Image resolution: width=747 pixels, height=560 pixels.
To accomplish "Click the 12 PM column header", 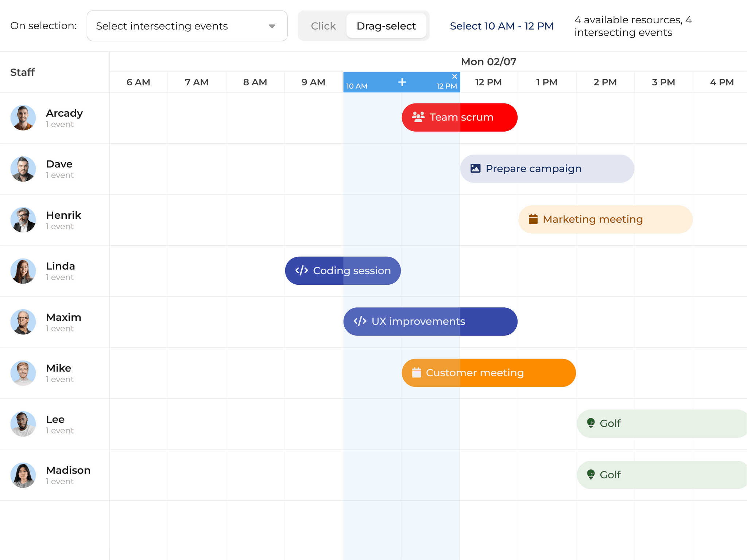I will (488, 82).
